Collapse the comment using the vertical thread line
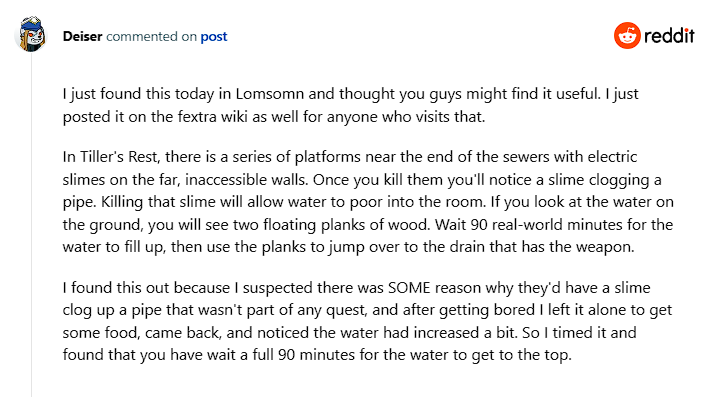Image resolution: width=708 pixels, height=409 pixels. [32, 230]
